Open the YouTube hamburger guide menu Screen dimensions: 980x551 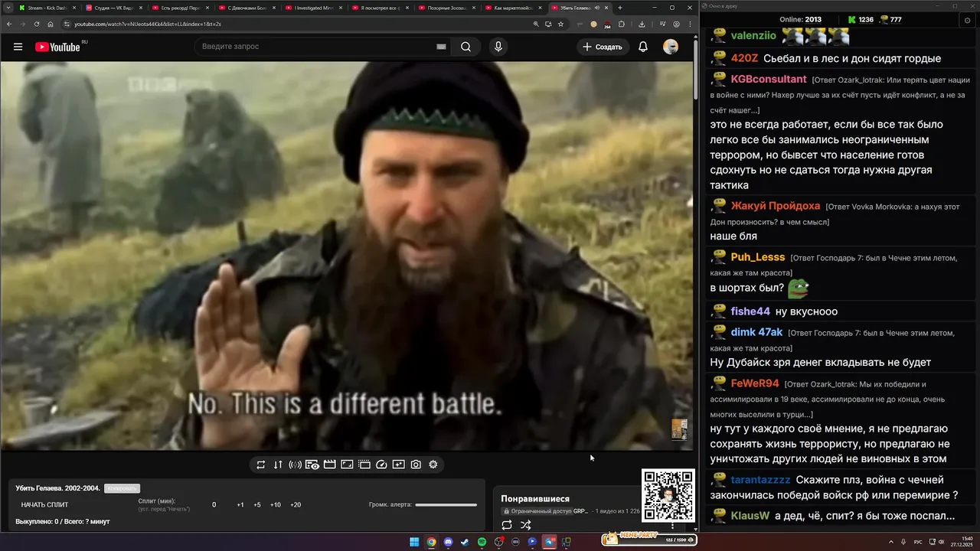pyautogui.click(x=18, y=47)
